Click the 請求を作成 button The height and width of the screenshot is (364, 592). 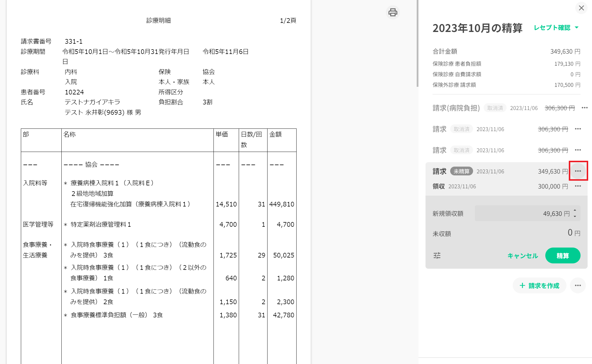(x=539, y=285)
